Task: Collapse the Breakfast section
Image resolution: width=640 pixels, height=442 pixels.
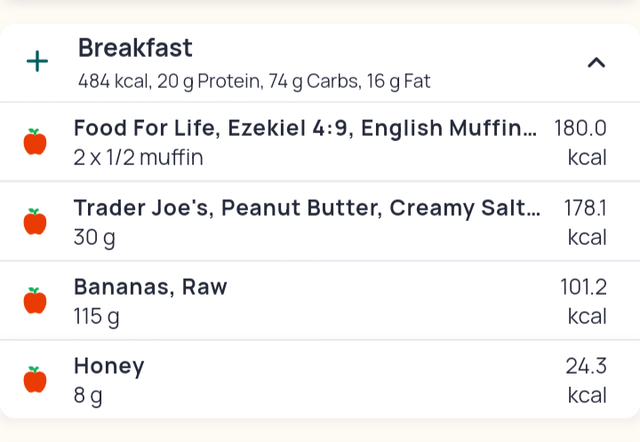Action: (x=596, y=63)
